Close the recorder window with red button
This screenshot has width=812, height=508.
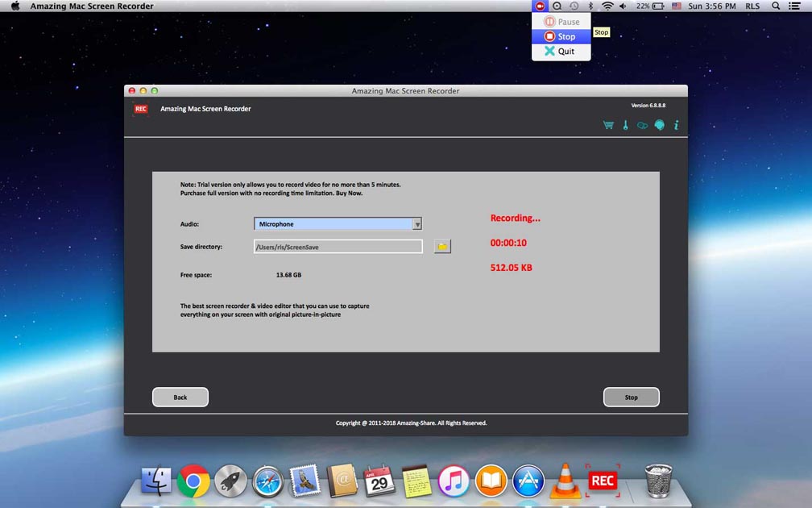tap(132, 90)
